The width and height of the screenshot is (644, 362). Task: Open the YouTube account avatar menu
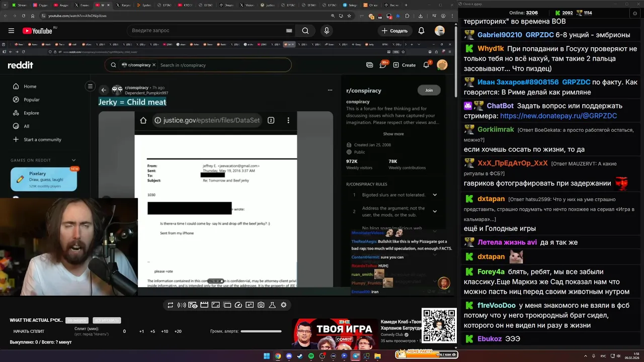coord(440,31)
